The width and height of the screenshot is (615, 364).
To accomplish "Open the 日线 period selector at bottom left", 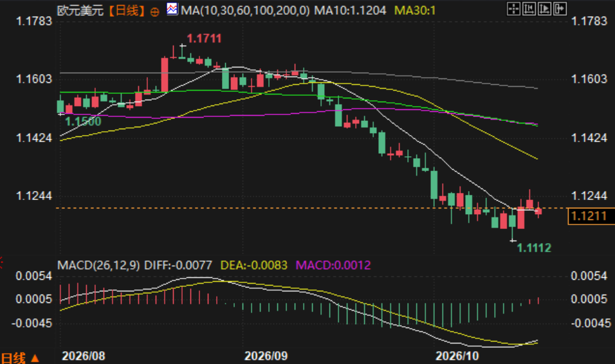I will (x=20, y=358).
